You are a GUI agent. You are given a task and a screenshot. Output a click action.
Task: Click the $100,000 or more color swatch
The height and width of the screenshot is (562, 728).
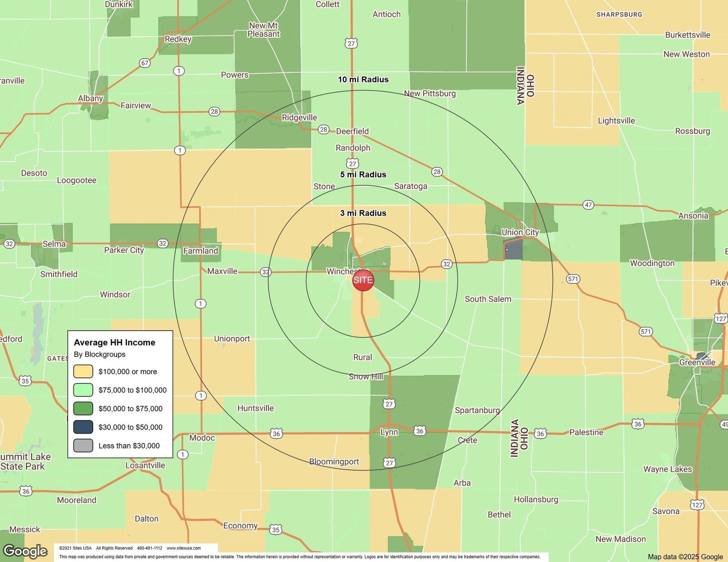tap(83, 372)
